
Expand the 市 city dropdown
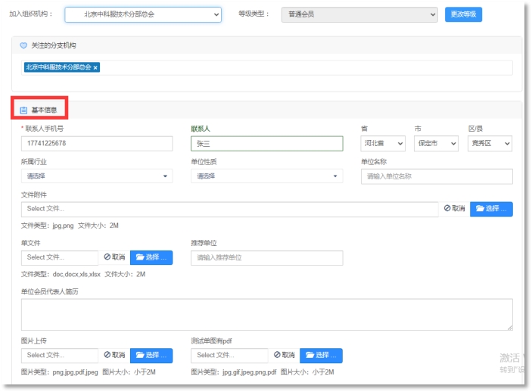[437, 144]
